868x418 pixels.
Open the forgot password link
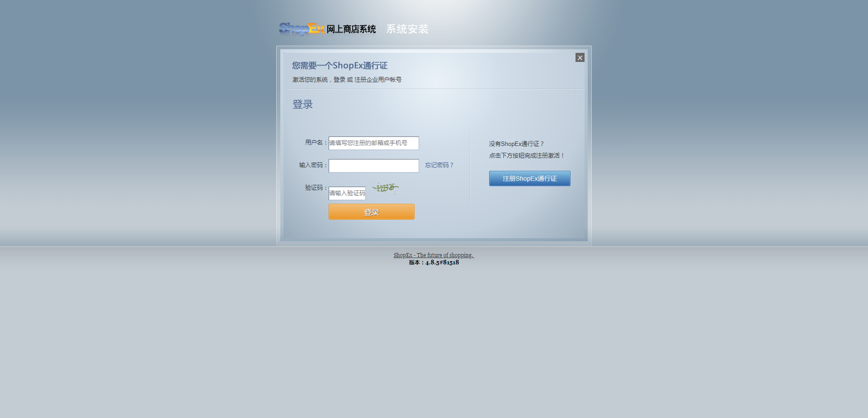(439, 165)
